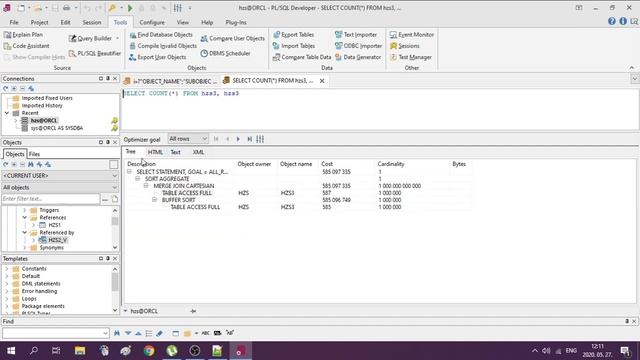Open the Text Importer
This screenshot has height=360, width=640.
356,35
